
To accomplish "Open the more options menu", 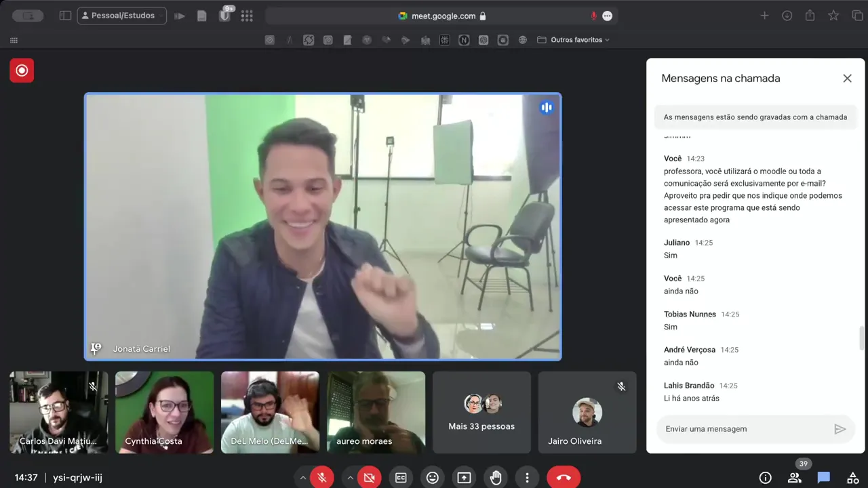I will (527, 478).
